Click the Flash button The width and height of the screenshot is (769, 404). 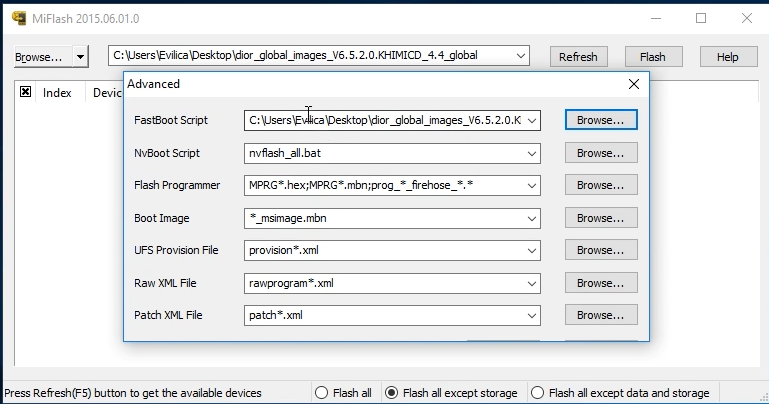pyautogui.click(x=653, y=57)
